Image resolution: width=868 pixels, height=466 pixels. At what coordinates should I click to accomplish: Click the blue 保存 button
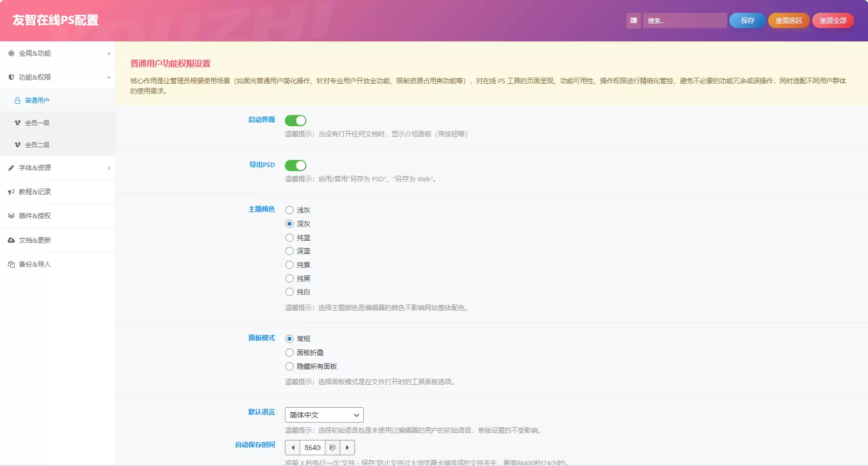(x=747, y=20)
